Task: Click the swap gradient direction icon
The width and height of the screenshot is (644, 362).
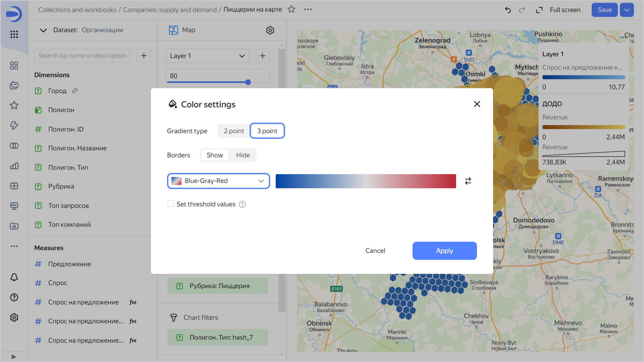Action: (468, 181)
